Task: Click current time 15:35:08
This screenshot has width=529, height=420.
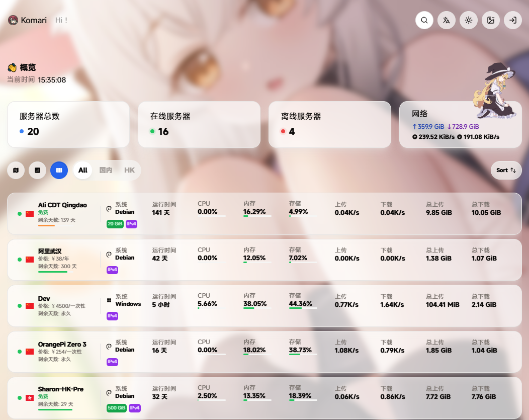Action: (x=52, y=80)
